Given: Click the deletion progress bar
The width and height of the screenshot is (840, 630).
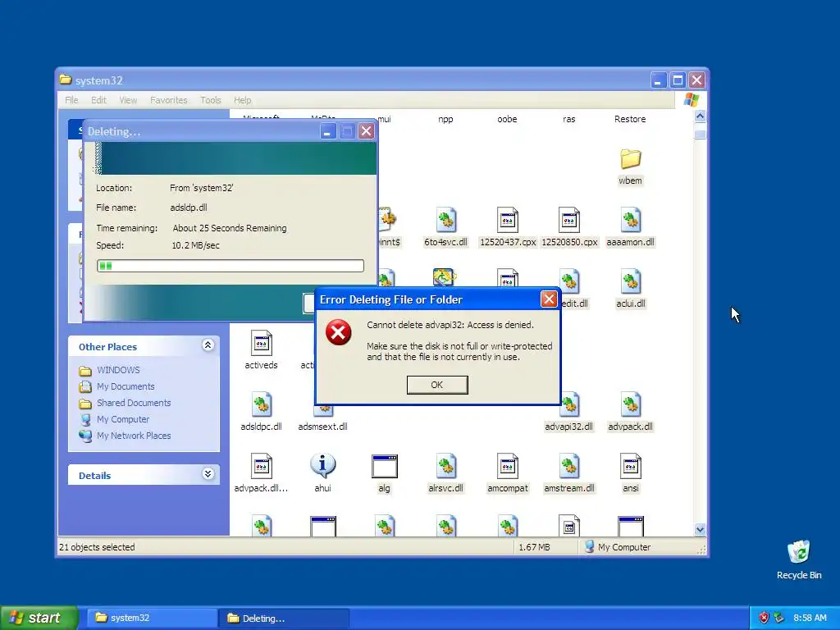Looking at the screenshot, I should tap(231, 266).
